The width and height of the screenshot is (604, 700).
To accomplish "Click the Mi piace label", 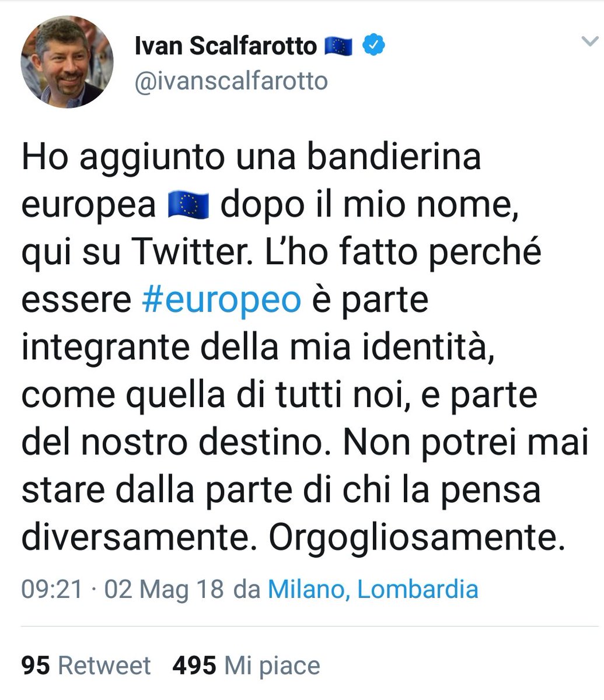I will click(273, 666).
